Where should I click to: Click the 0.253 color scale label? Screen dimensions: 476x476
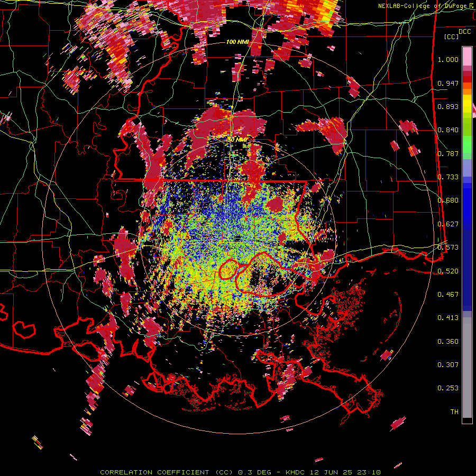(448, 388)
